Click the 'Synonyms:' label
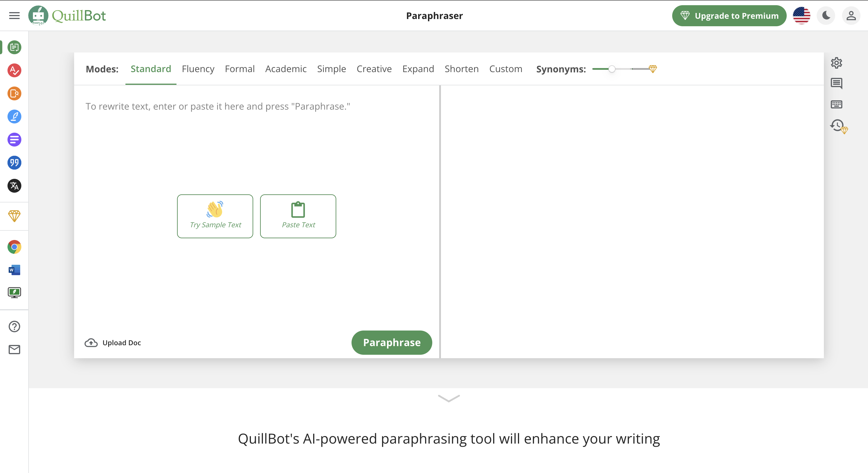 [x=561, y=69]
